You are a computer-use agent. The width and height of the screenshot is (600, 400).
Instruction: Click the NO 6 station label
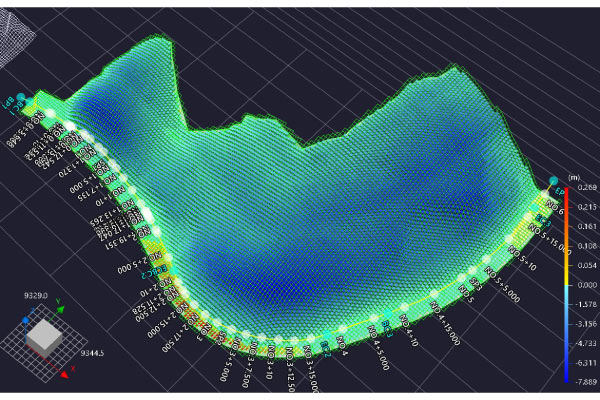click(x=554, y=206)
